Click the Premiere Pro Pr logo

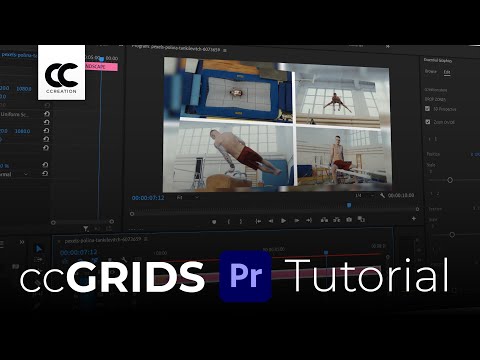246,276
